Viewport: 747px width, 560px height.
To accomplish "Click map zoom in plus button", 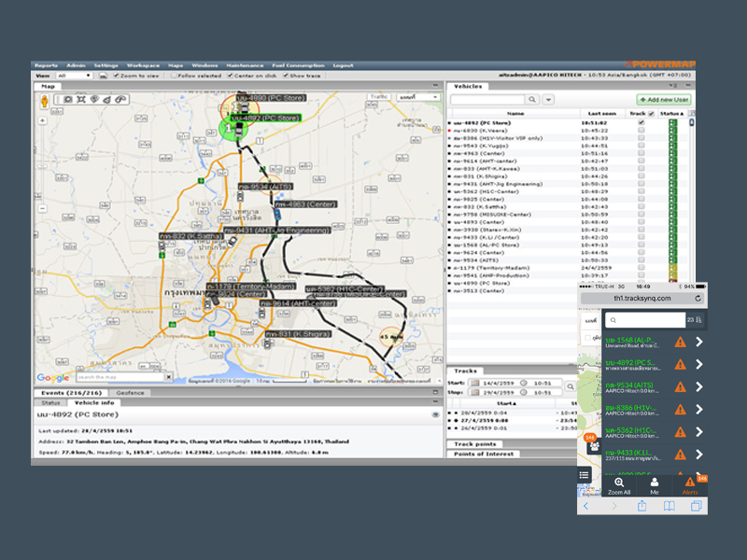I will tap(42, 121).
